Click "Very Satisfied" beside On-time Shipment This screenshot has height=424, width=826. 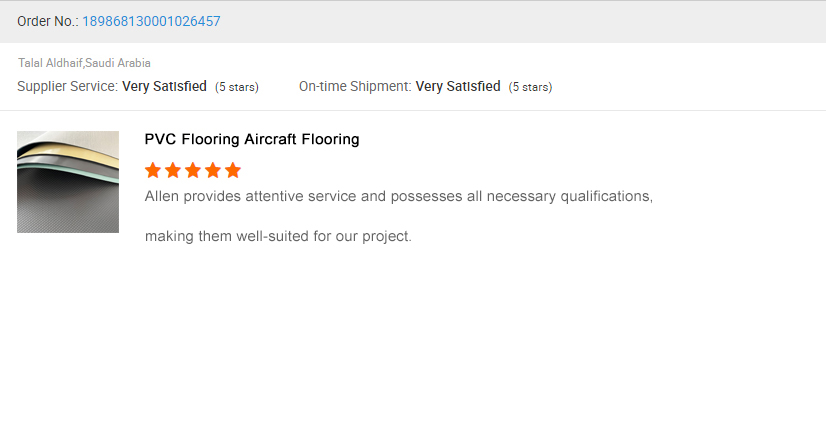pyautogui.click(x=458, y=87)
